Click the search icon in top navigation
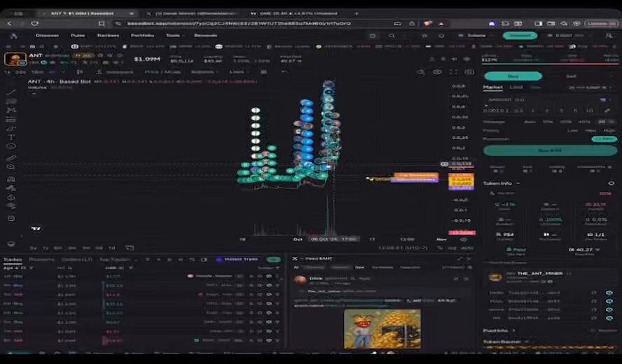622x364 pixels. pyautogui.click(x=392, y=35)
